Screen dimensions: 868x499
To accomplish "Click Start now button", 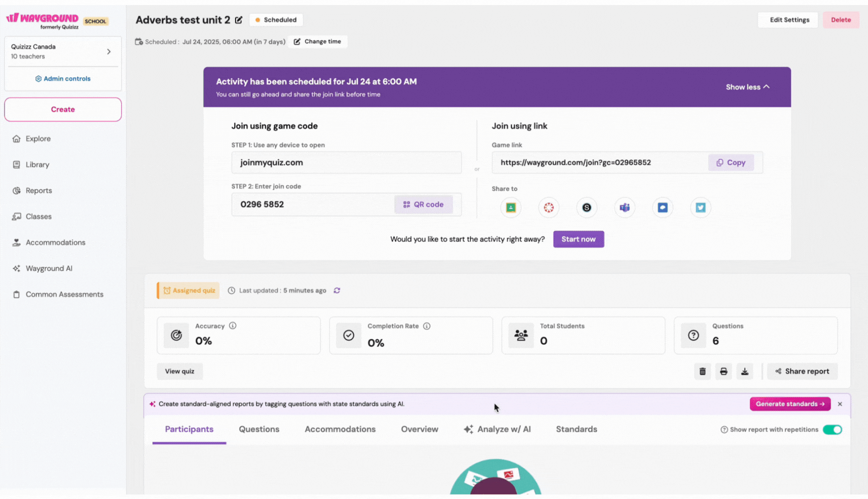I will pos(579,239).
